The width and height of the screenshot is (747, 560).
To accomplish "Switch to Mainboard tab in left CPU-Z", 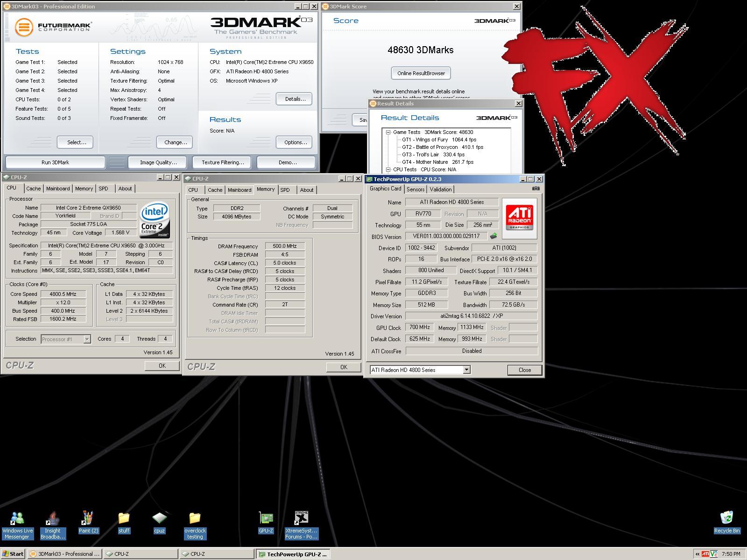I will pos(58,189).
